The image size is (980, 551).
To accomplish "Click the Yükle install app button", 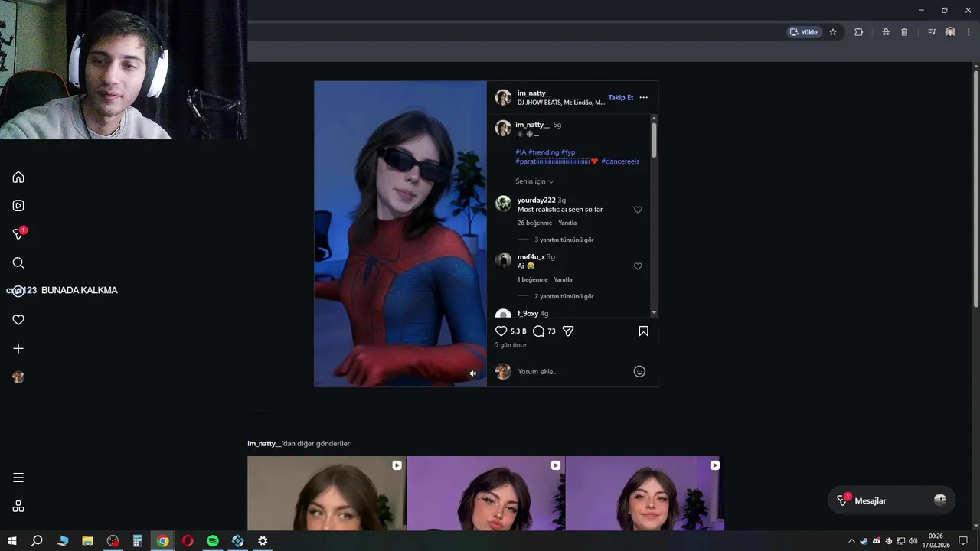I will (x=804, y=32).
